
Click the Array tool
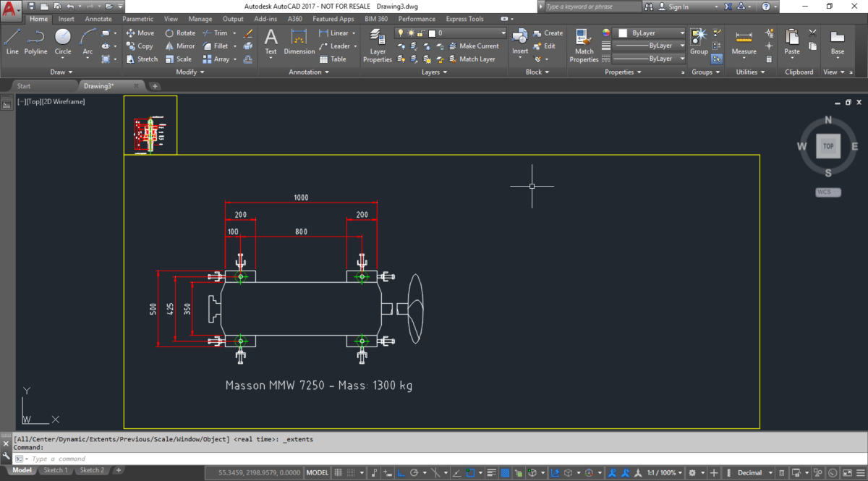pos(216,59)
